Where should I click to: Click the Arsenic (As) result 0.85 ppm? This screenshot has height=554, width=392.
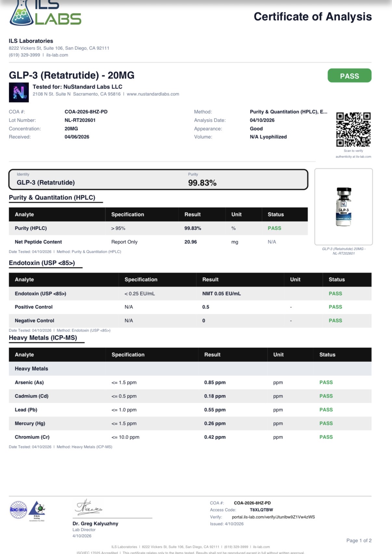215,382
